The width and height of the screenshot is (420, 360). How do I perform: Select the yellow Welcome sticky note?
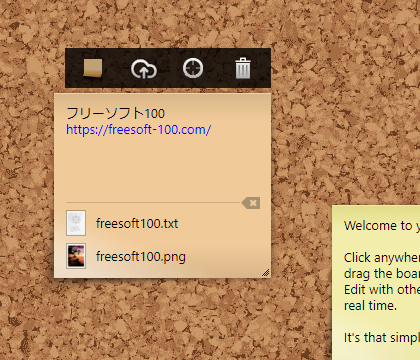click(376, 283)
